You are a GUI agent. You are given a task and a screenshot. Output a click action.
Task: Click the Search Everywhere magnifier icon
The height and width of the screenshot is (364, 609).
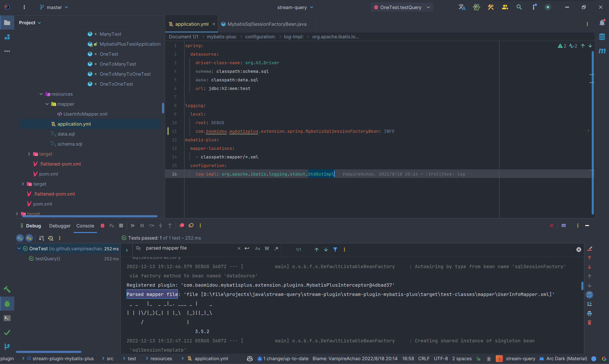[x=519, y=7]
